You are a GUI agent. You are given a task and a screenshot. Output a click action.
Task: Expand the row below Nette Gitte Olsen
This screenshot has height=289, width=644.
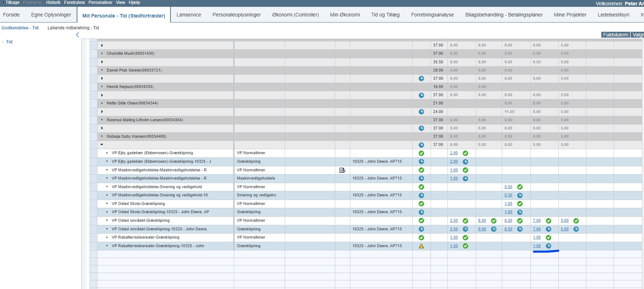point(102,112)
